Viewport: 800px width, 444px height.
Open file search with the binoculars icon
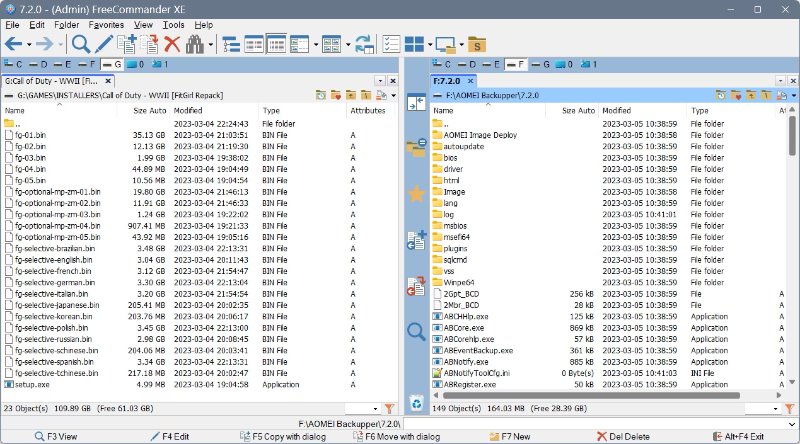tap(194, 44)
